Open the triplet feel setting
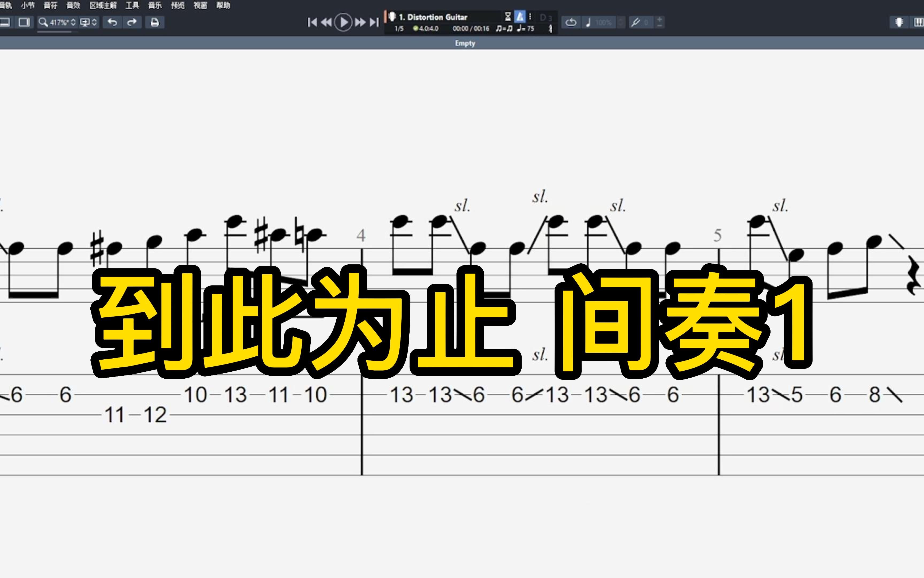 click(504, 29)
